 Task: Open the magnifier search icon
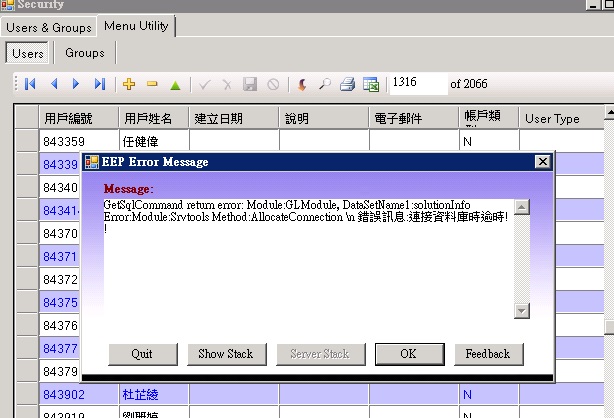tap(324, 85)
